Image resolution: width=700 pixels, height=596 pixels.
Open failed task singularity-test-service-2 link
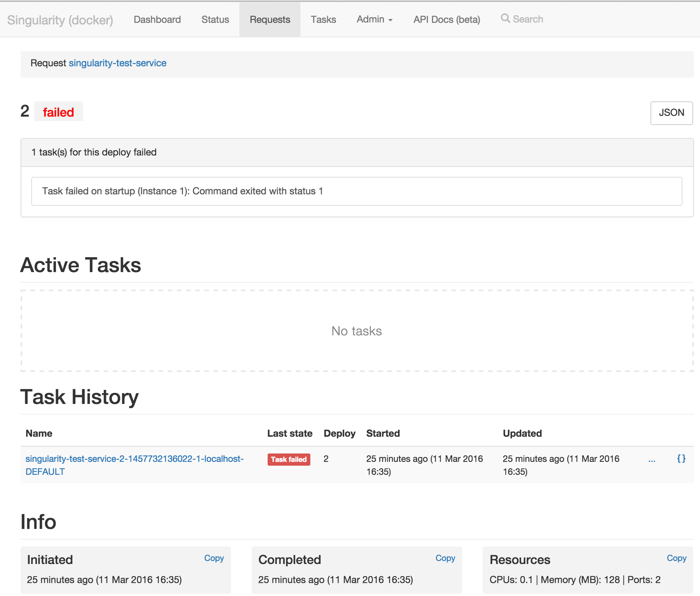(x=135, y=465)
